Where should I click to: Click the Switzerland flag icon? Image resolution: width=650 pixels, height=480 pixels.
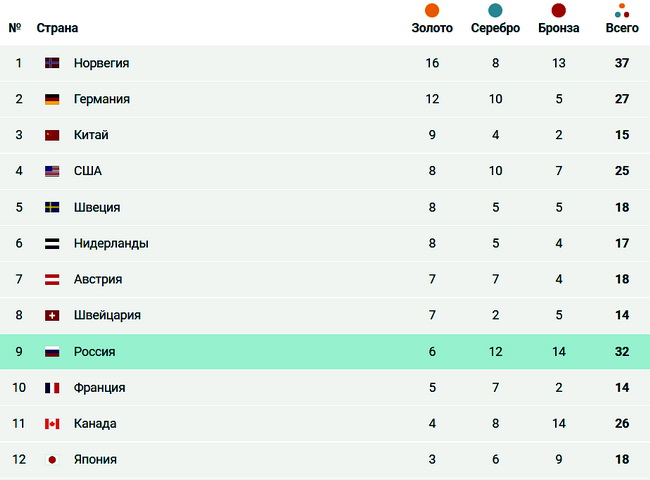[52, 315]
